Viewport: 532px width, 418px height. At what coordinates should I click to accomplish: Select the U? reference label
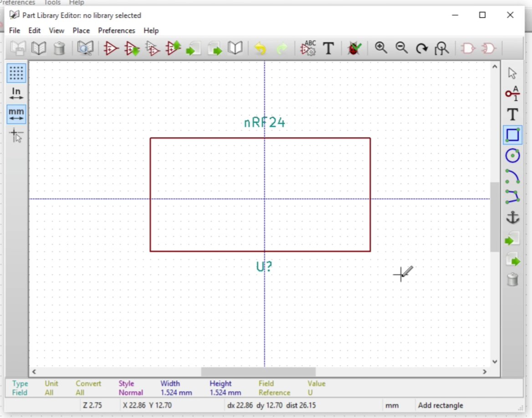[264, 267]
